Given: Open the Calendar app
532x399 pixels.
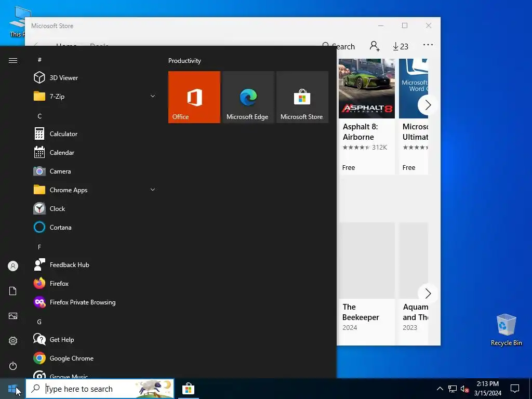Looking at the screenshot, I should click(95, 152).
